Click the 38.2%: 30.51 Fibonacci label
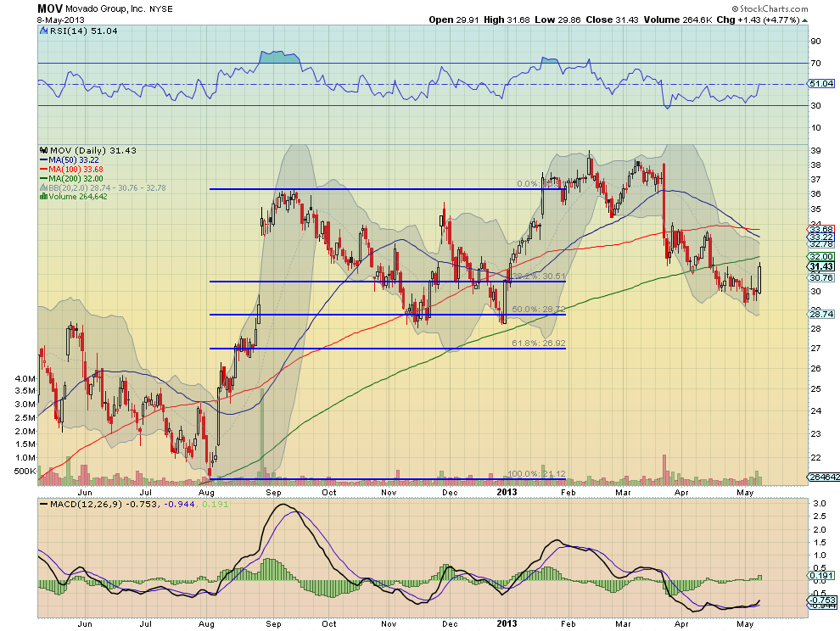This screenshot has width=840, height=631. pos(539,276)
